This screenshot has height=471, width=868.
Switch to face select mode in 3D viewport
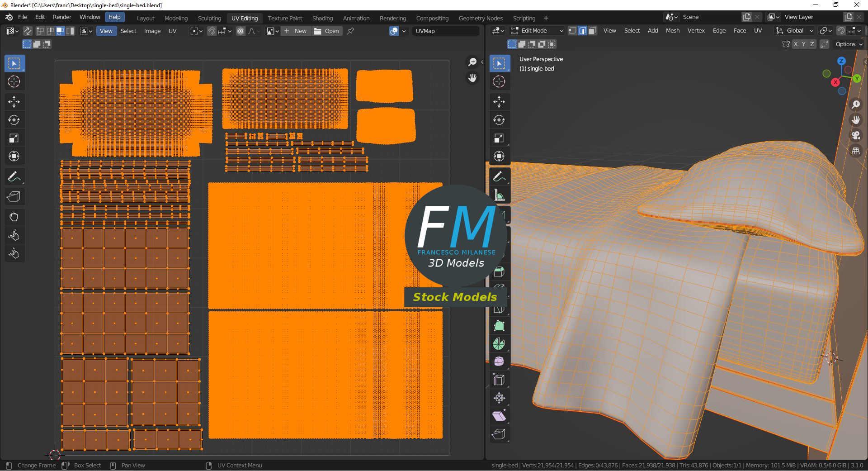[x=592, y=30]
